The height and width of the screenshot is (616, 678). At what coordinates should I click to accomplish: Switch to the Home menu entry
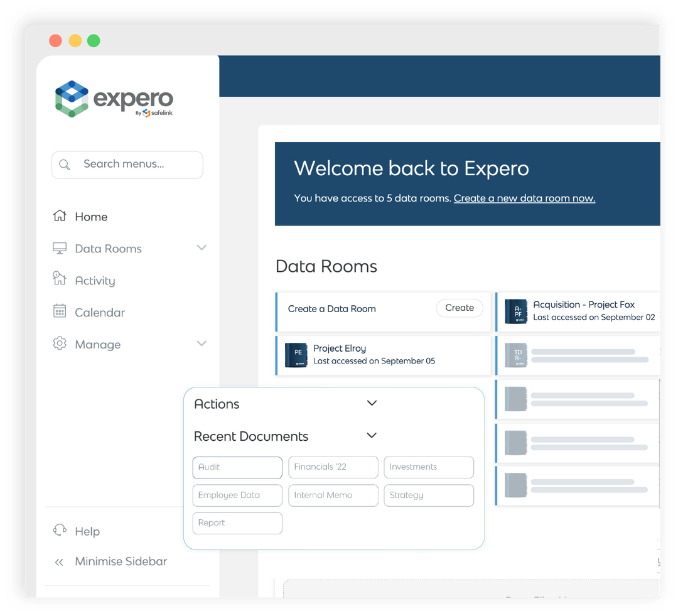pos(91,216)
